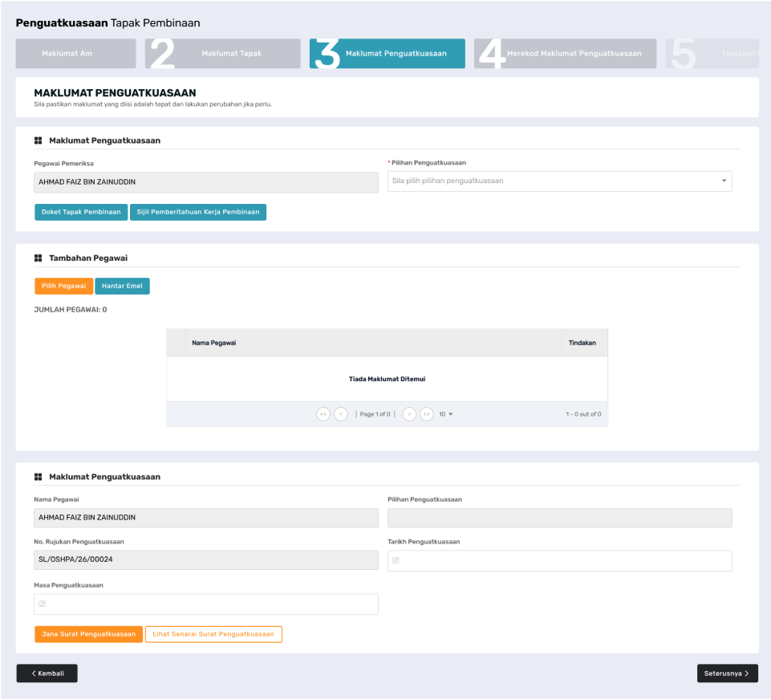Image resolution: width=771 pixels, height=700 pixels.
Task: Click the Doket Tapak Pembinaan button
Action: [81, 212]
